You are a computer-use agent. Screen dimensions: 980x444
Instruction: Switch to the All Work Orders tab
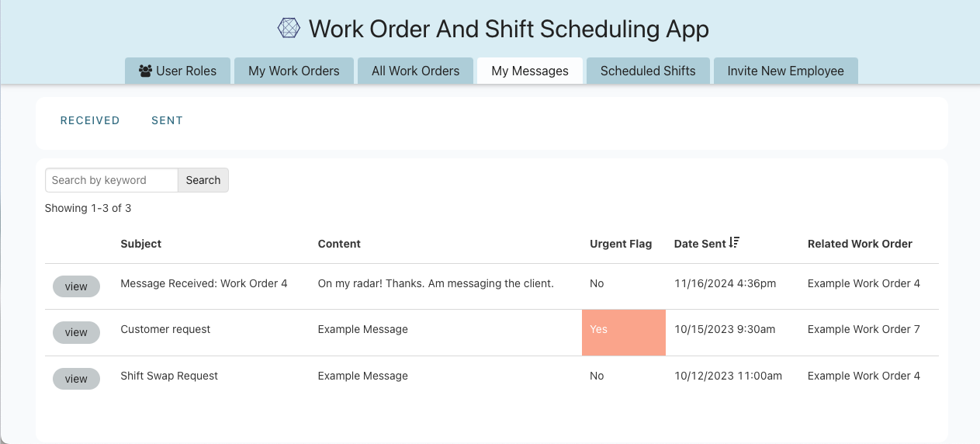415,71
